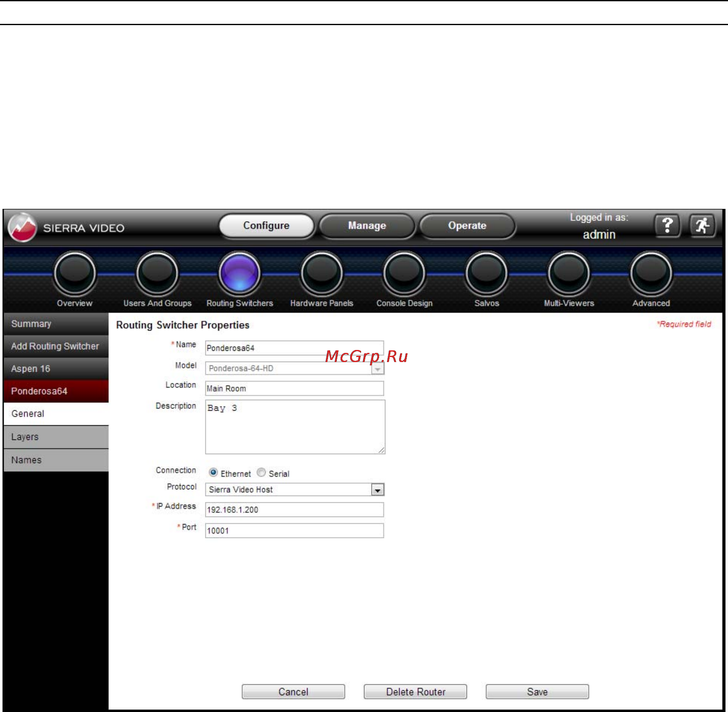728x712 pixels.
Task: Select Ponderosa64 router in sidebar
Action: 56,391
